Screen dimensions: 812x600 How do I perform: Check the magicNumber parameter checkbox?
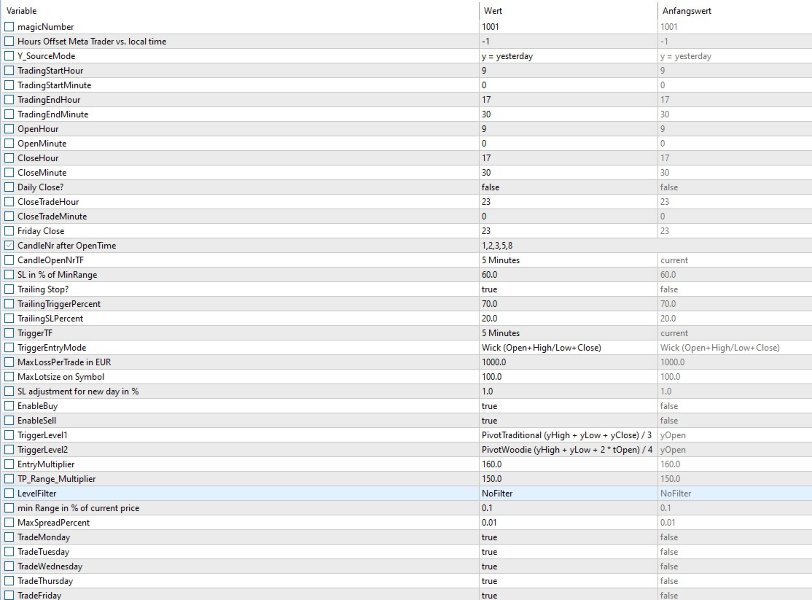9,27
